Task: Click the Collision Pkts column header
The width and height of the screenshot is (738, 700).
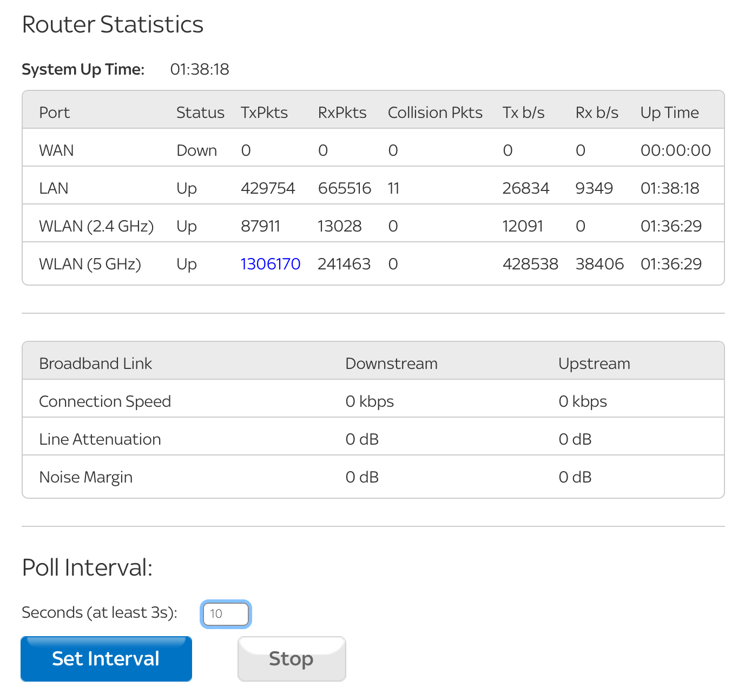Action: [435, 113]
